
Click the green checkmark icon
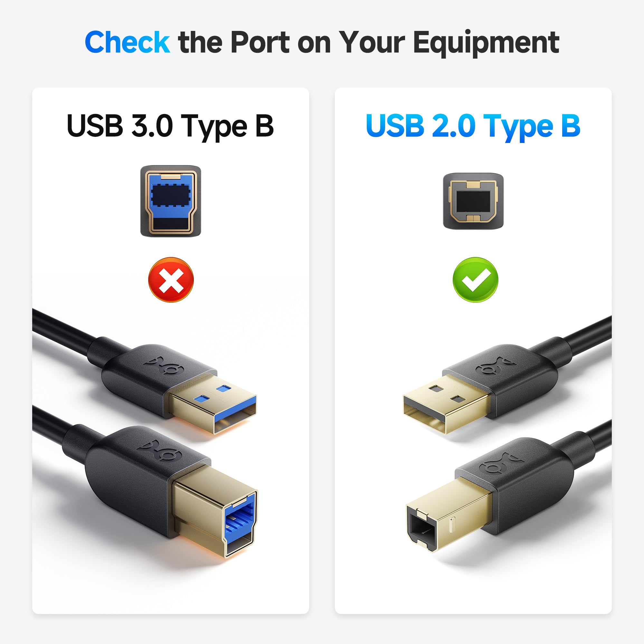click(x=475, y=280)
